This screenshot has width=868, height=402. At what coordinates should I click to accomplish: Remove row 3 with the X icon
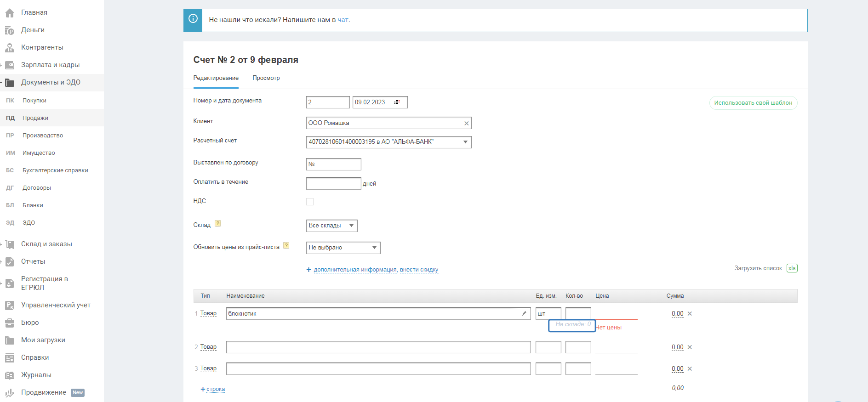[x=690, y=369]
